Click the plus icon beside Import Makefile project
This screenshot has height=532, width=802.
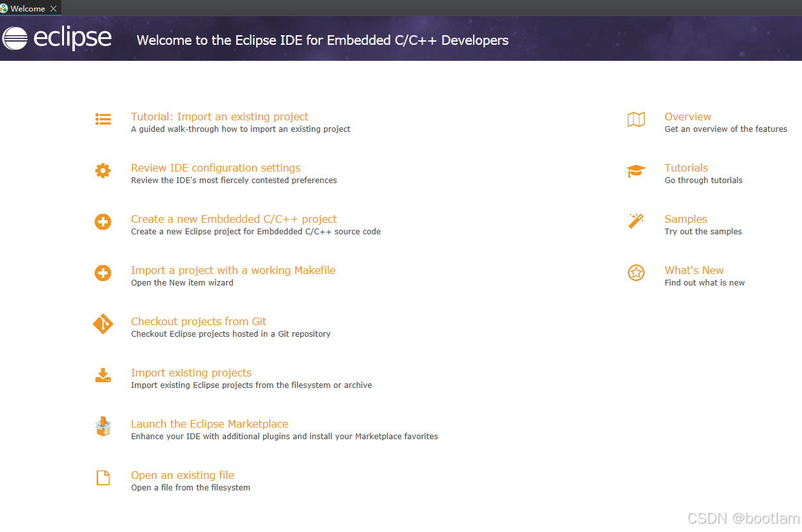103,273
